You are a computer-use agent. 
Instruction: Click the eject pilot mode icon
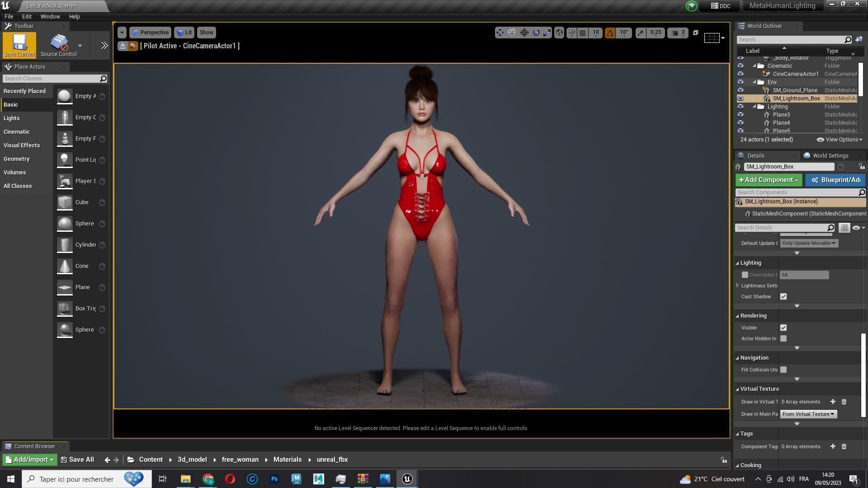click(x=123, y=46)
